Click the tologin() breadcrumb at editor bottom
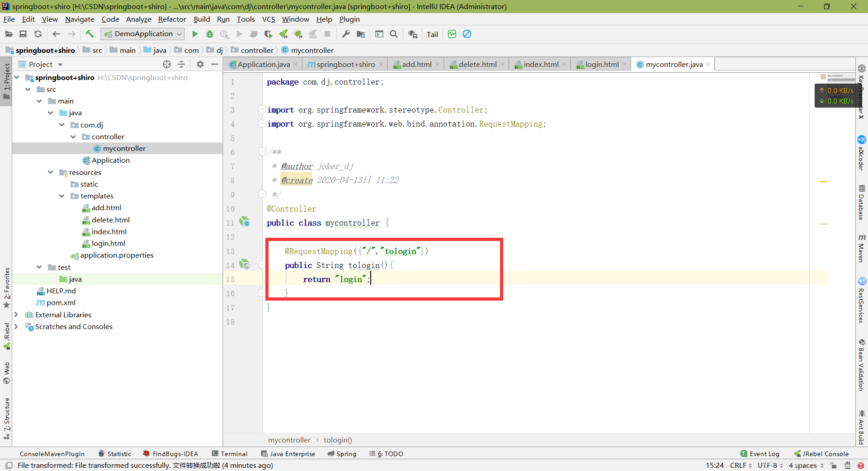 click(338, 440)
